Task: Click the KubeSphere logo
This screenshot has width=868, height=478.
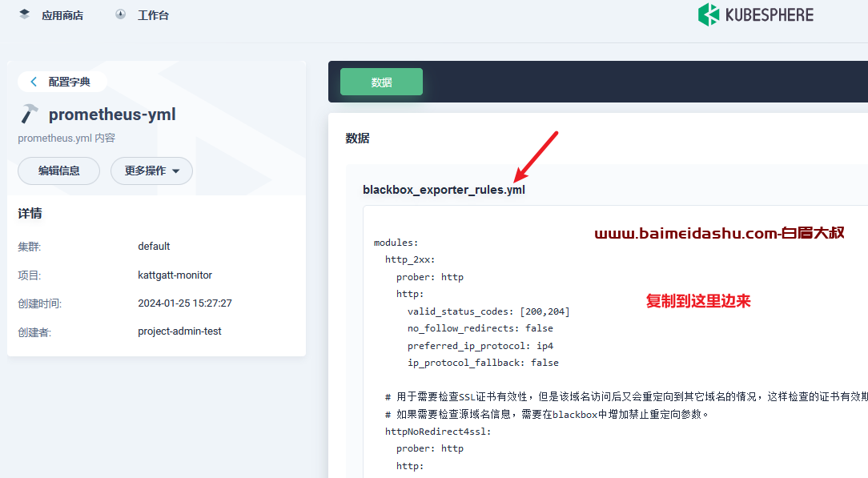Action: point(756,15)
